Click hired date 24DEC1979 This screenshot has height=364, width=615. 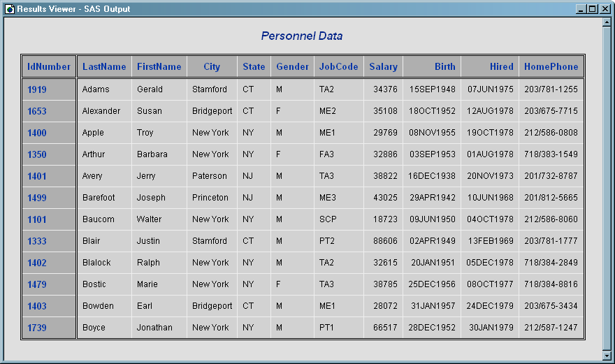point(490,306)
